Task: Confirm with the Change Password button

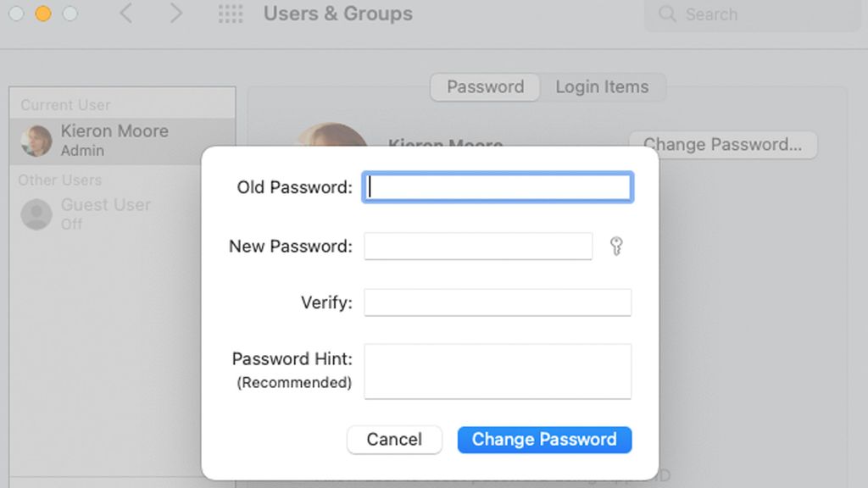Action: (x=544, y=439)
